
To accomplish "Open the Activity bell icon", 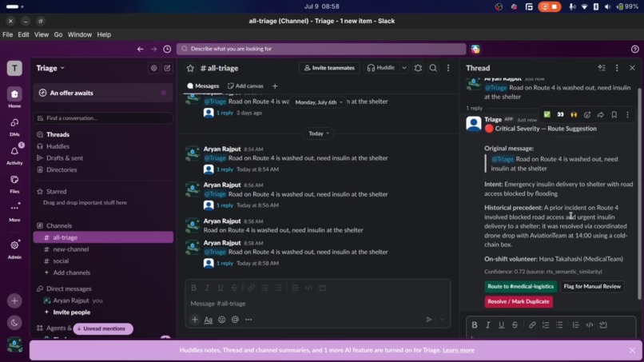I will [14, 154].
